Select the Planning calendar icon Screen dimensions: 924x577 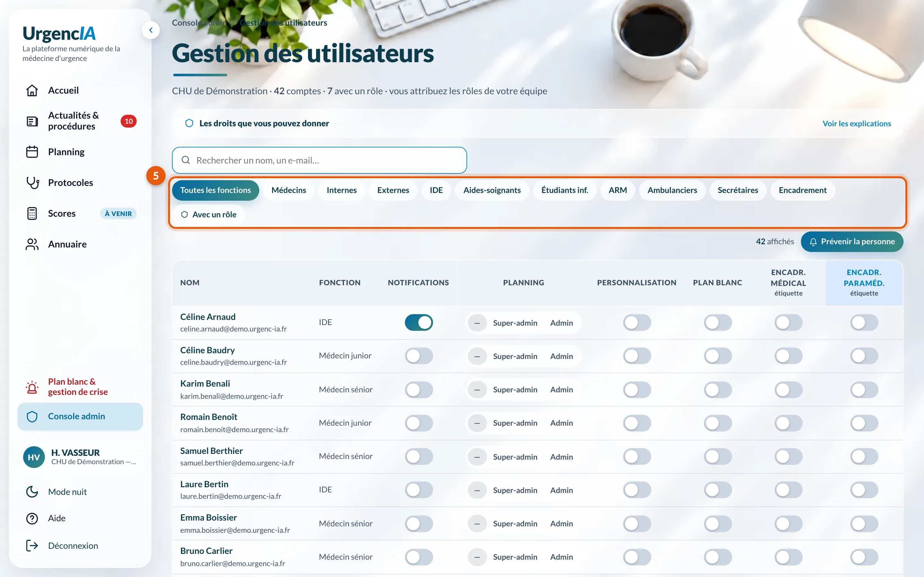[32, 152]
